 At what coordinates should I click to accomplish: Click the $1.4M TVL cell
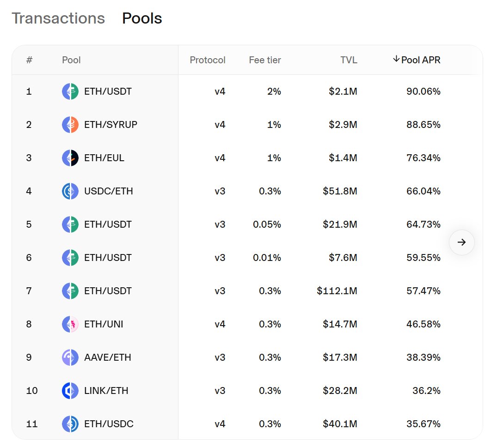(x=343, y=157)
